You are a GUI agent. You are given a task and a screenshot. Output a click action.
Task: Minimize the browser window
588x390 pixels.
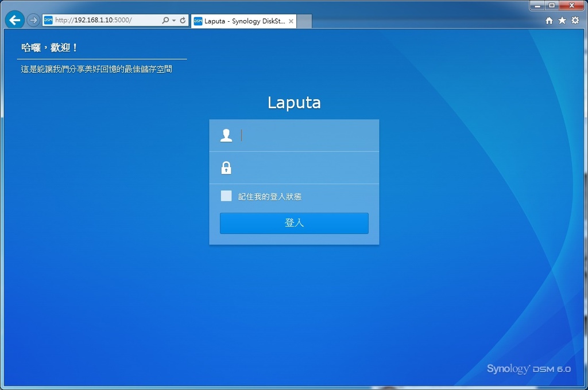tap(537, 6)
